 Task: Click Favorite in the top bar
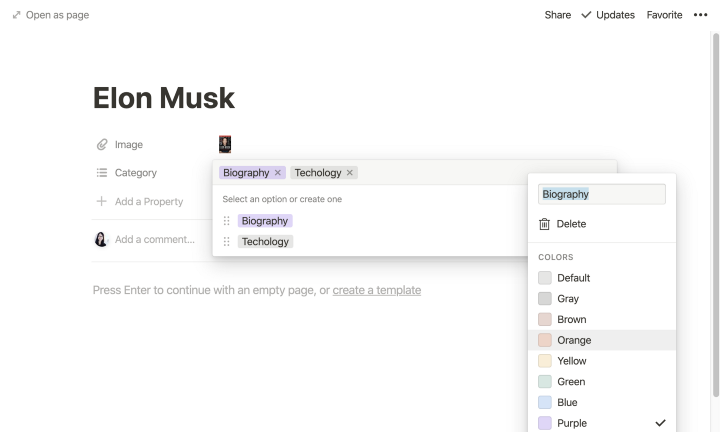pos(664,15)
